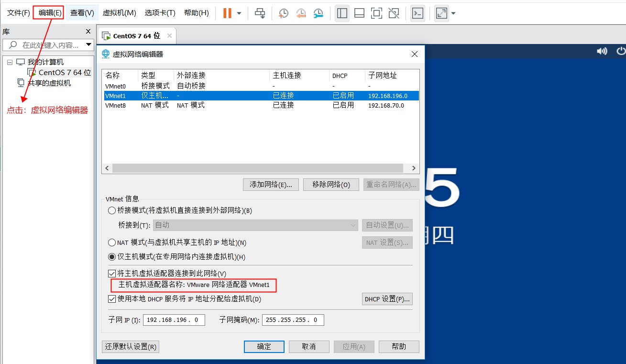Select the 桥接模式 radio button
The width and height of the screenshot is (626, 364).
pos(112,210)
